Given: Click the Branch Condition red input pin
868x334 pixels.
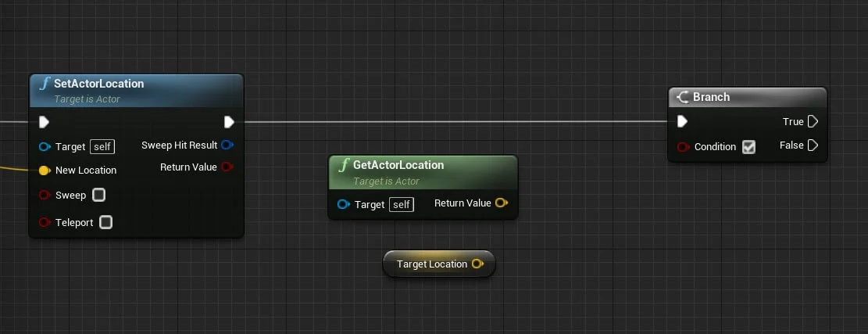Looking at the screenshot, I should coord(683,147).
